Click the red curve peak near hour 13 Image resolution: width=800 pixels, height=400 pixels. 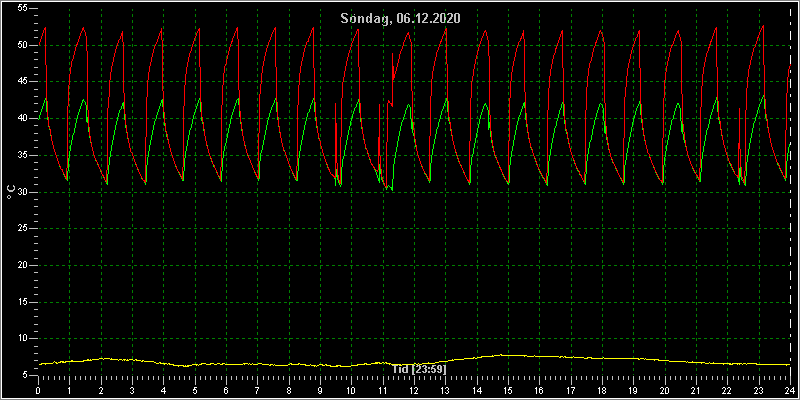(446, 28)
